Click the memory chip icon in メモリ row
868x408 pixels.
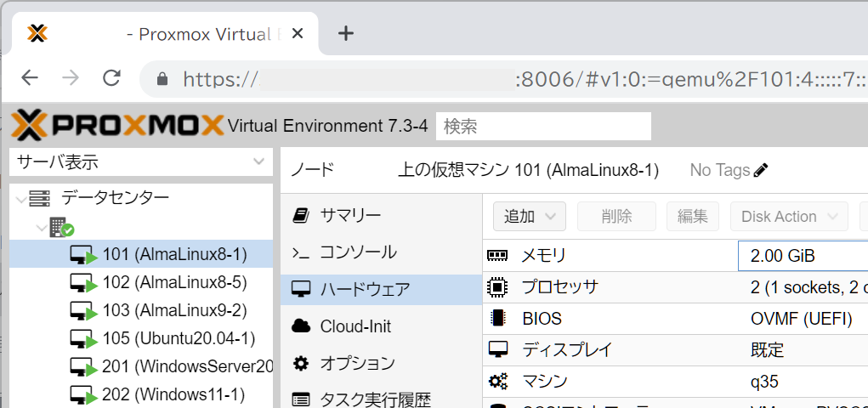click(x=497, y=256)
